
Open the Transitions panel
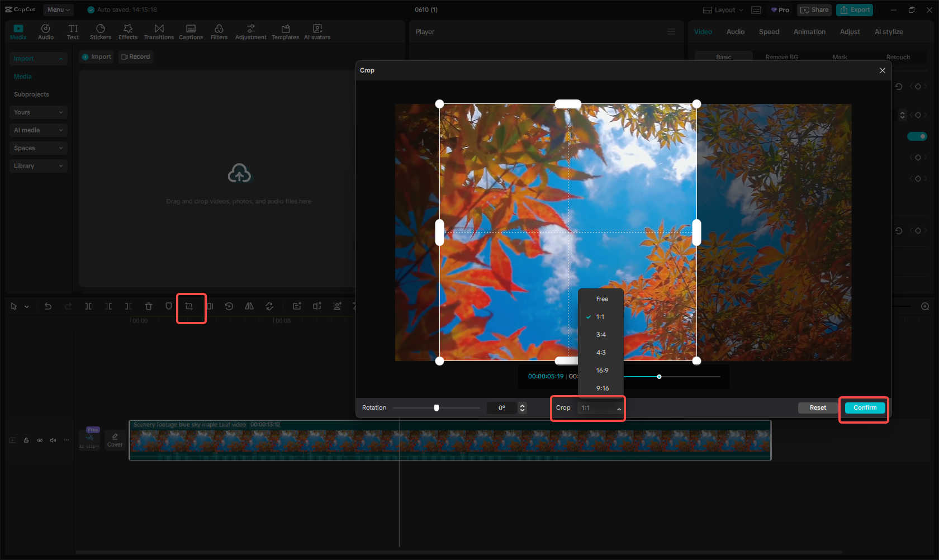coord(159,31)
